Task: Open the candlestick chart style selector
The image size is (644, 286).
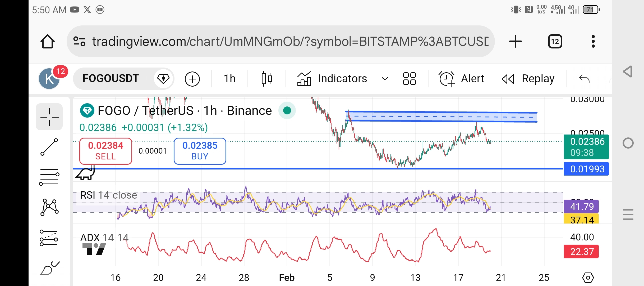Action: tap(266, 79)
